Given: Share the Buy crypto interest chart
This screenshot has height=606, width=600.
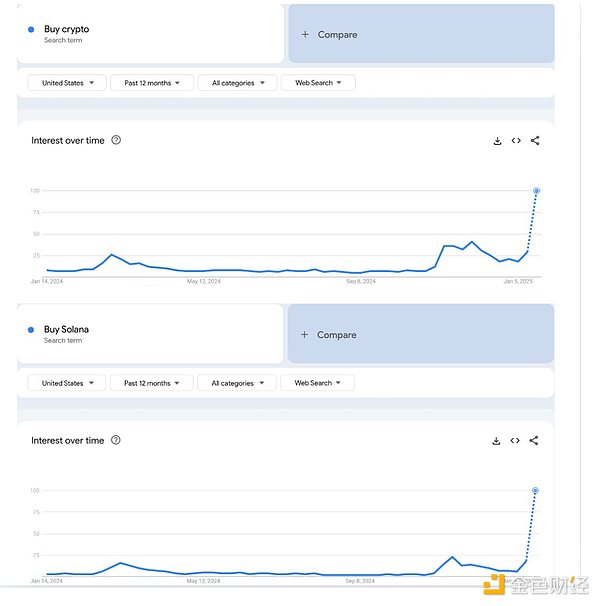Looking at the screenshot, I should (x=535, y=141).
